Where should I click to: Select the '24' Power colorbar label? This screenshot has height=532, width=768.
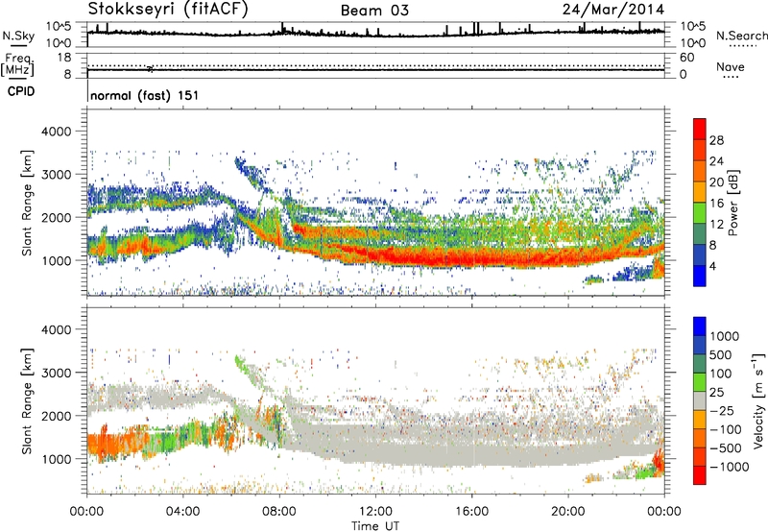pos(716,161)
